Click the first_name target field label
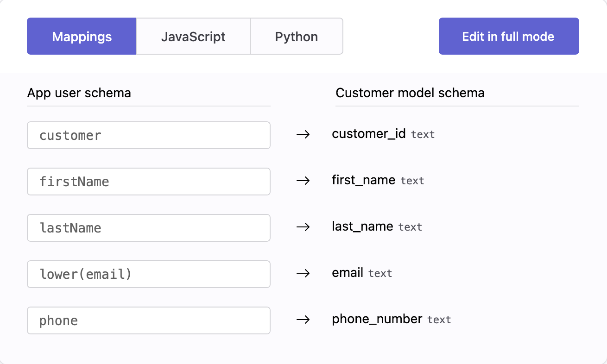The height and width of the screenshot is (364, 607). point(364,180)
